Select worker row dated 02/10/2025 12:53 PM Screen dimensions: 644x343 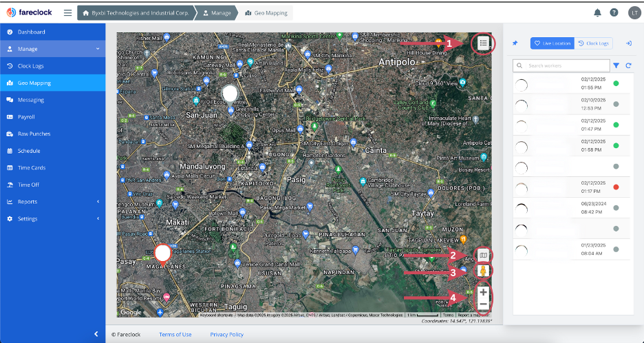[x=571, y=104]
